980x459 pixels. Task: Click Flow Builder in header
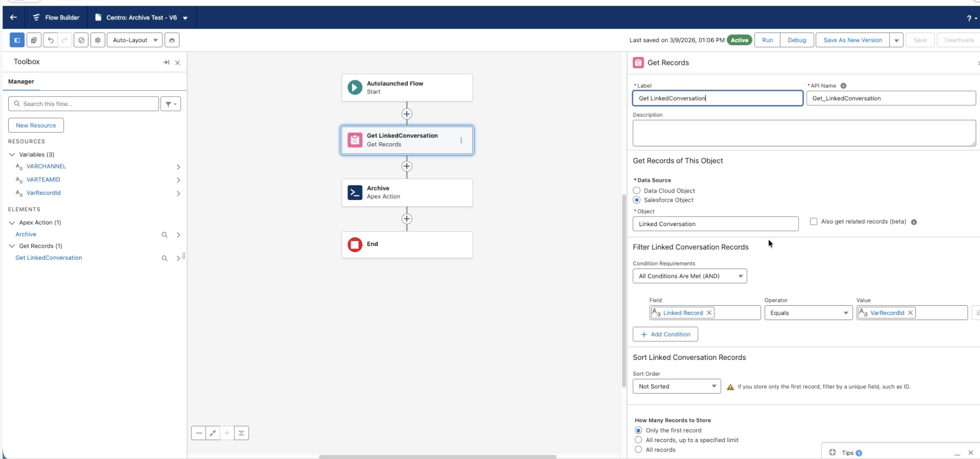tap(56, 17)
